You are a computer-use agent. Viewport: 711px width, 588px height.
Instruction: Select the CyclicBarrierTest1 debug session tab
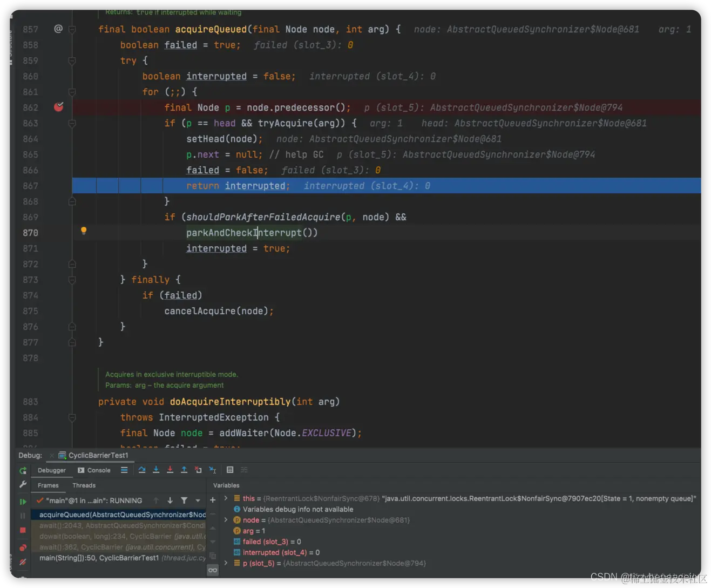point(93,455)
